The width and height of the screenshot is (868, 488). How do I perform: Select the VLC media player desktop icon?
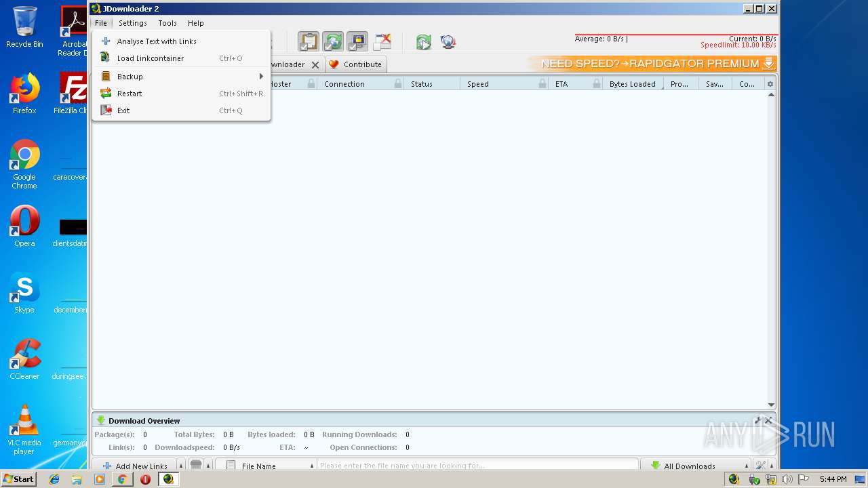[x=24, y=430]
